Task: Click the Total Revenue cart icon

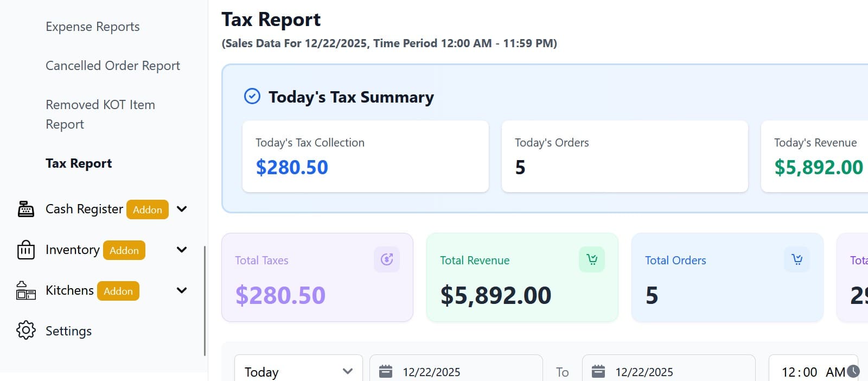Action: [592, 259]
